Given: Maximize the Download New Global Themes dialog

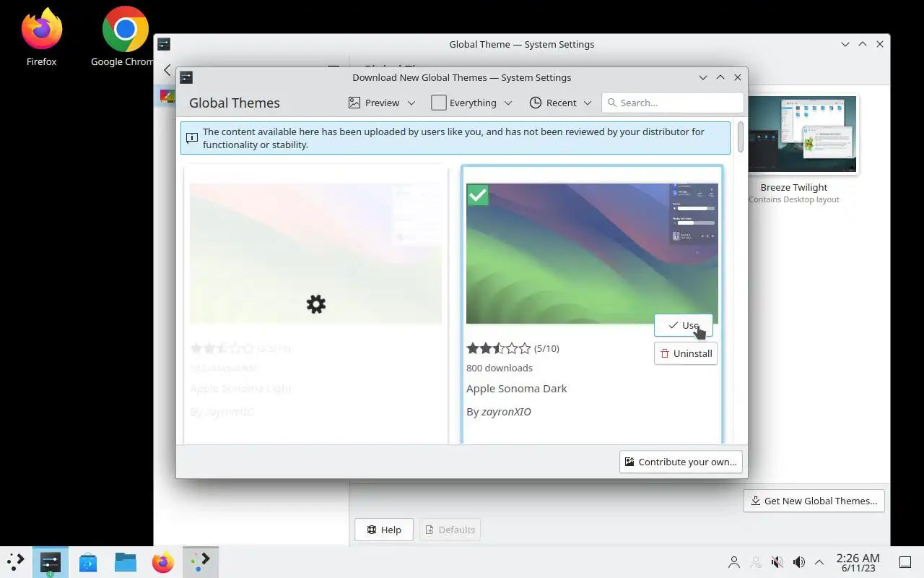Looking at the screenshot, I should 720,77.
